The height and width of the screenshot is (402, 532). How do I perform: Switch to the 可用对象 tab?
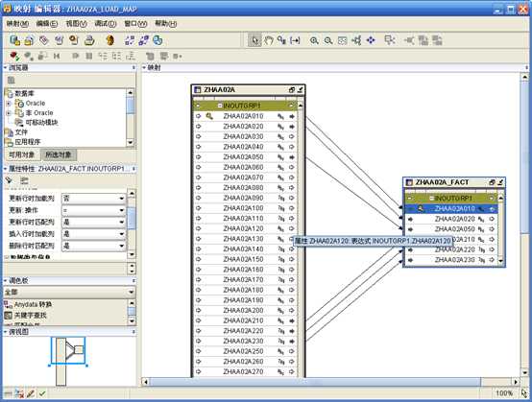click(21, 154)
